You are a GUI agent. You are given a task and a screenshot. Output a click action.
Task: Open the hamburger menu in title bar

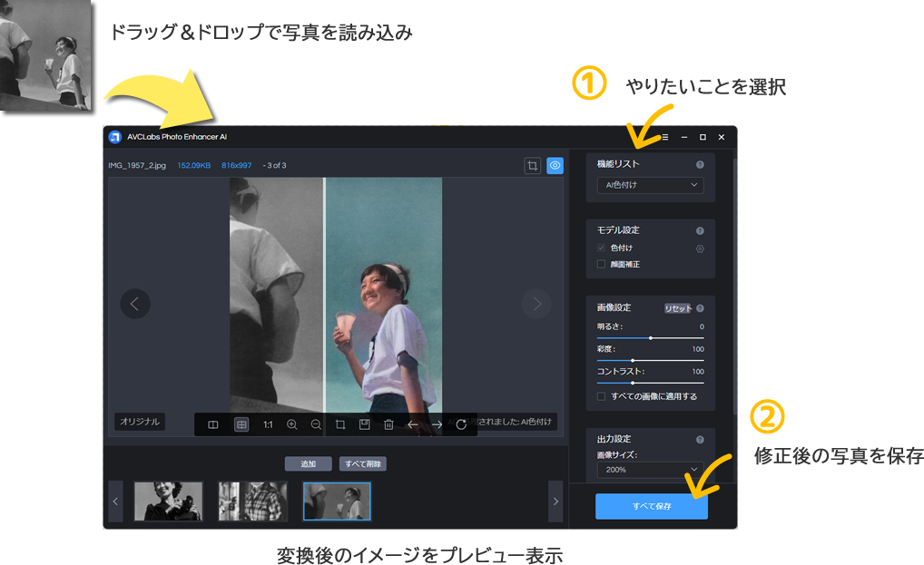click(x=664, y=137)
